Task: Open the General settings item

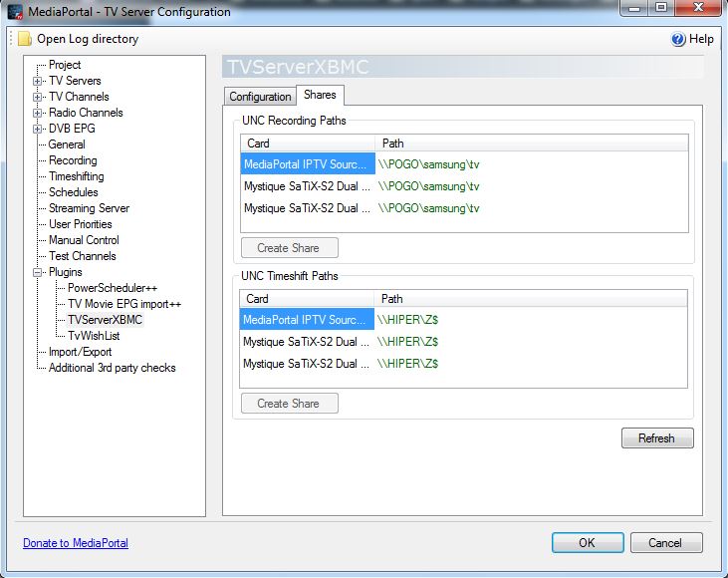Action: point(67,144)
